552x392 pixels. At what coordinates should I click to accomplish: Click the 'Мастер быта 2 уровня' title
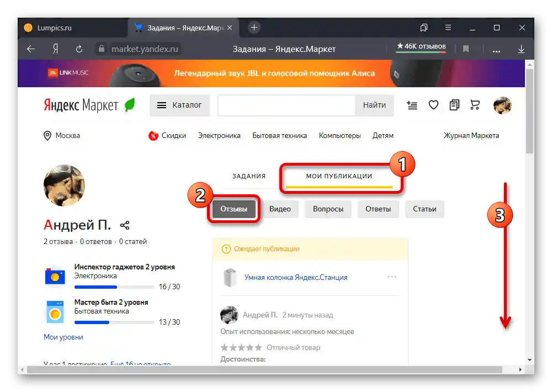point(112,302)
